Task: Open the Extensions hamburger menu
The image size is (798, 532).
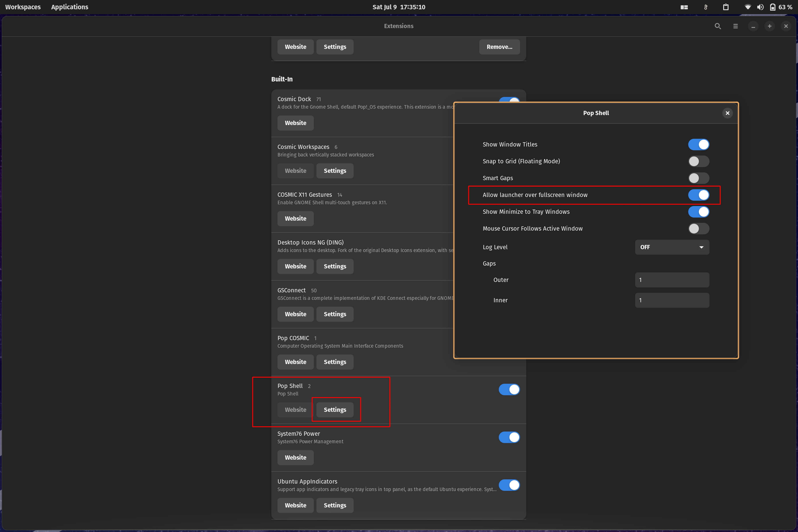Action: tap(736, 26)
